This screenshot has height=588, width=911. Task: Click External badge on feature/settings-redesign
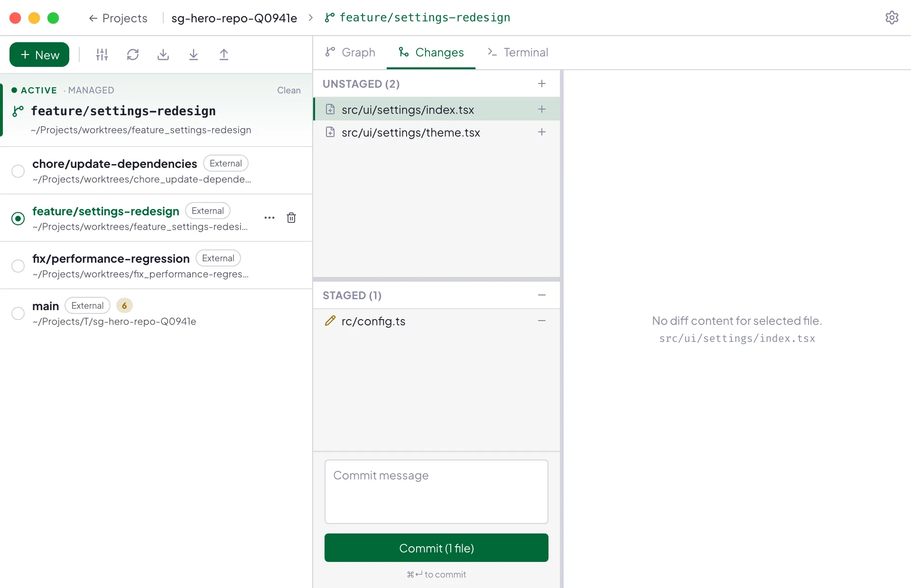pos(208,211)
